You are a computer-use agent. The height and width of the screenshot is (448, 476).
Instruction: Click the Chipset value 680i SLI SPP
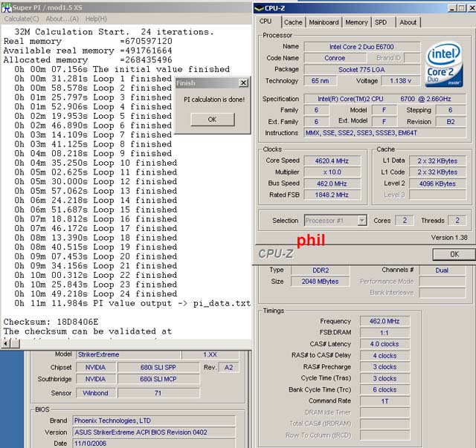point(158,367)
